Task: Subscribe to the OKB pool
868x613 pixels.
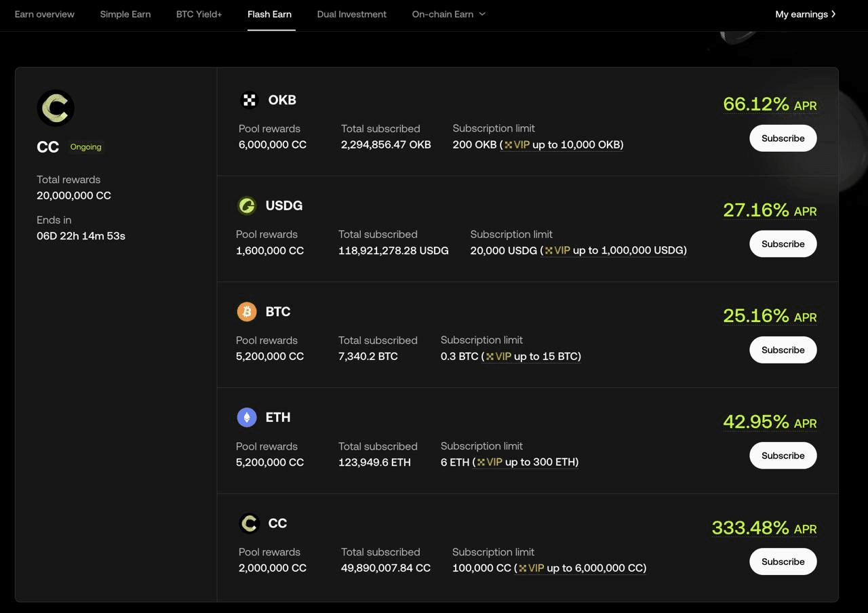Action: 783,138
